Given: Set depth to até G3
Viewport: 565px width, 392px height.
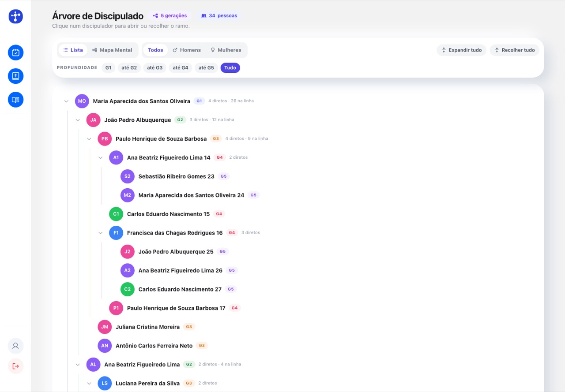Looking at the screenshot, I should pos(155,68).
